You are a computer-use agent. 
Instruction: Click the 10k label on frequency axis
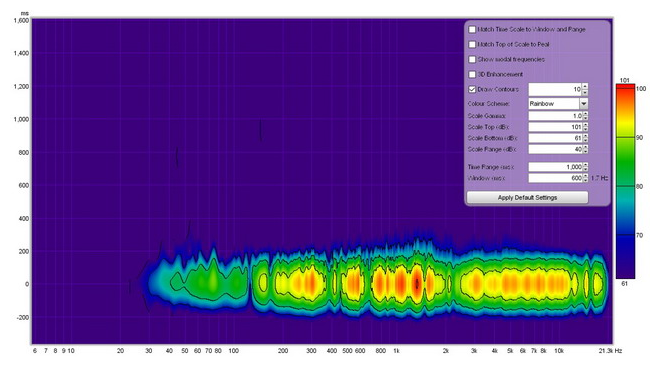tap(559, 351)
